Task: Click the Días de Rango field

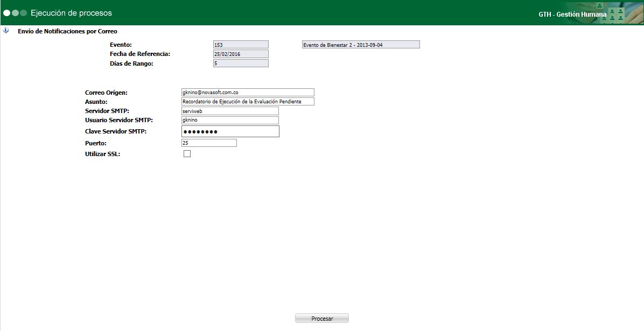Action: tap(241, 64)
